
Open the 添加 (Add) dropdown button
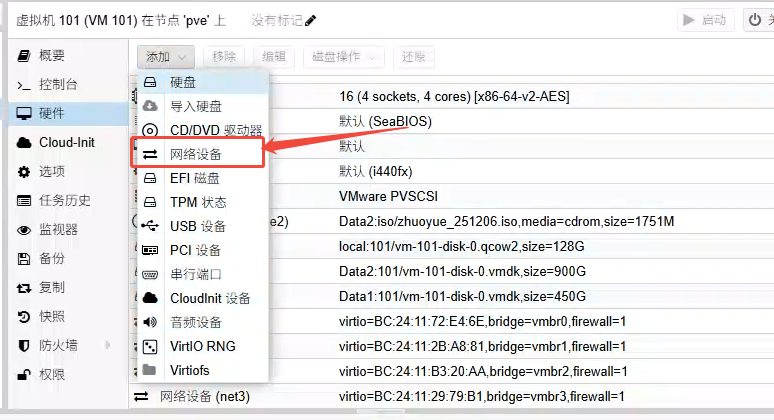pos(166,57)
